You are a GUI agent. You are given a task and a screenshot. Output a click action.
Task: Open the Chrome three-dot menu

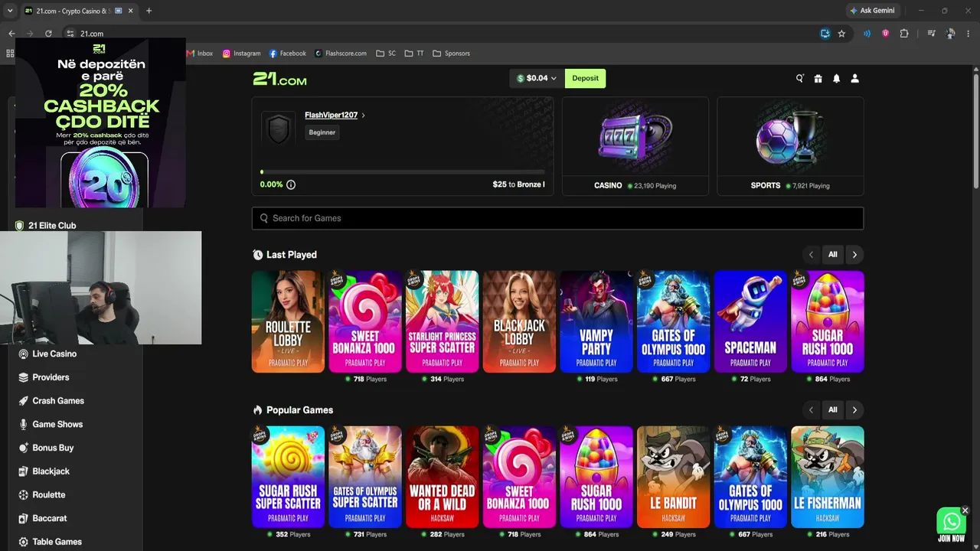(x=969, y=34)
